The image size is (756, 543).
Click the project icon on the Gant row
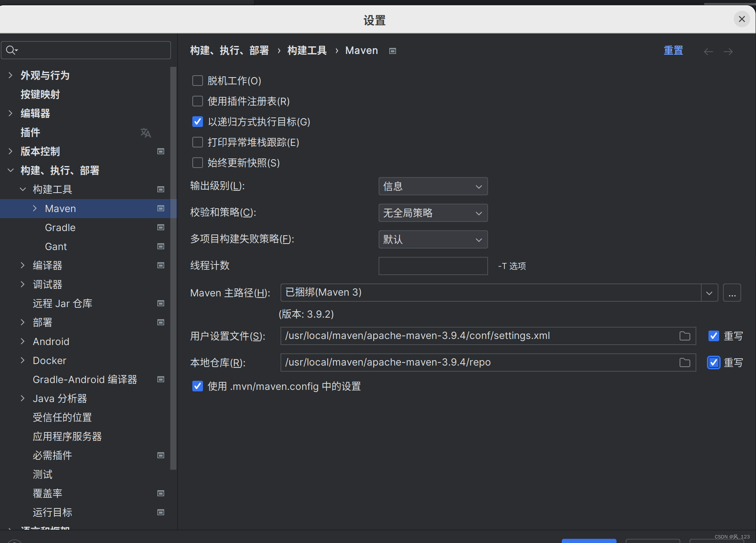(161, 246)
